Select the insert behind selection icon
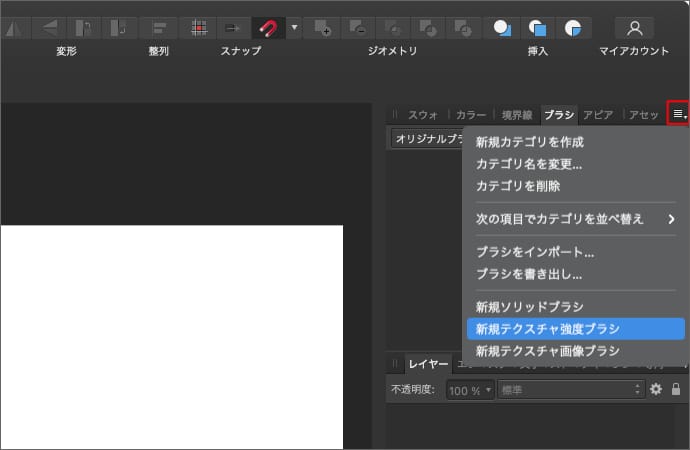Viewport: 690px width, 450px height. [504, 27]
